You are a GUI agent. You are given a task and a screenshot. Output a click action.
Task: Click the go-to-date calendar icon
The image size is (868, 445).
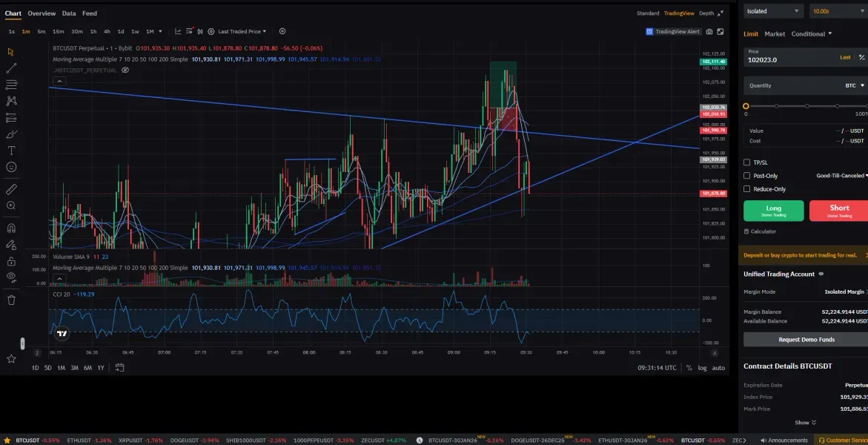click(x=119, y=367)
